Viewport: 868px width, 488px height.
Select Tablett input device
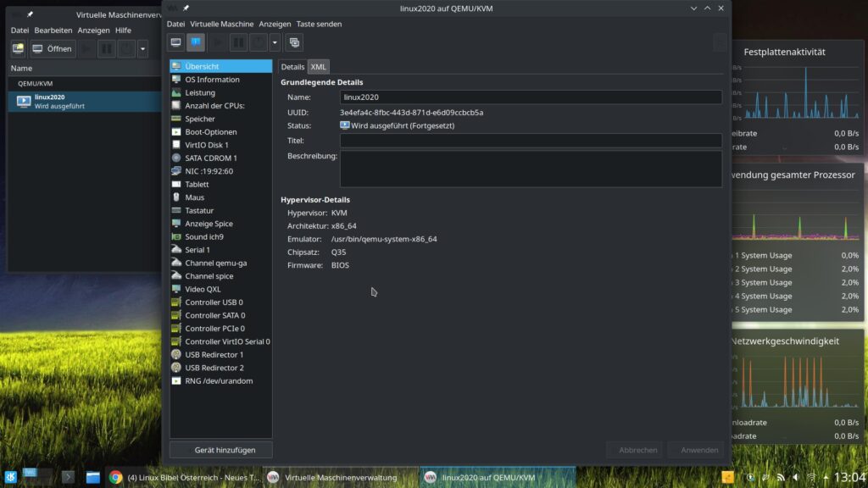(x=221, y=184)
